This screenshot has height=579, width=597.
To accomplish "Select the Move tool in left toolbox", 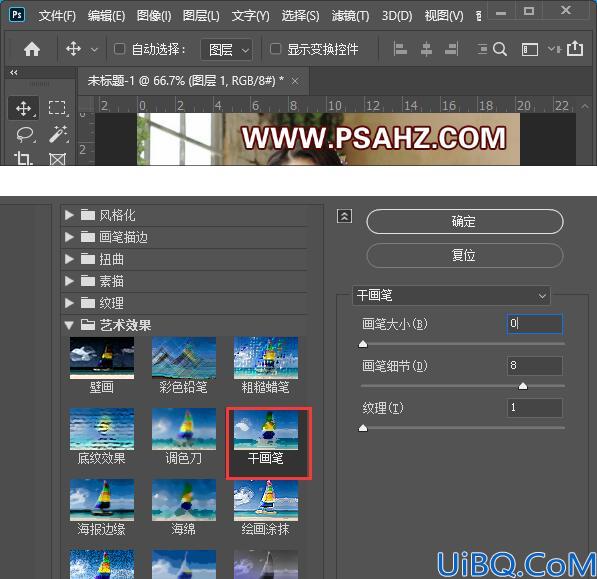I will coord(24,108).
